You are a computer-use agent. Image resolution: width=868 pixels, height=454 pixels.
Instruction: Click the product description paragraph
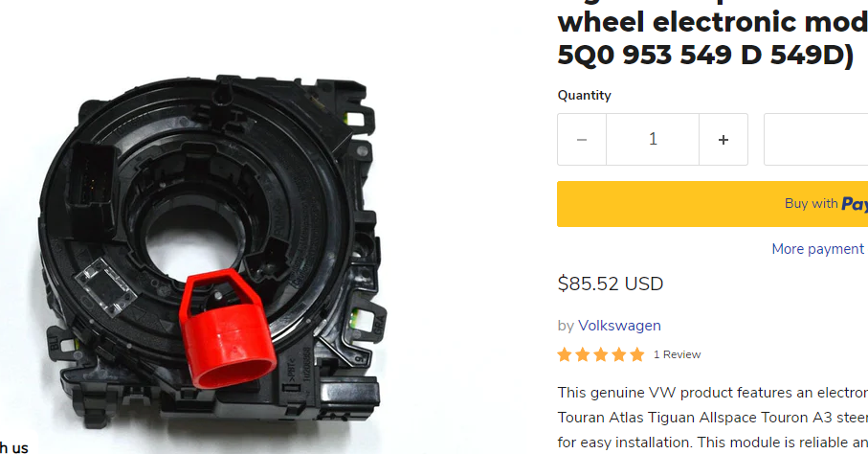tap(712, 418)
